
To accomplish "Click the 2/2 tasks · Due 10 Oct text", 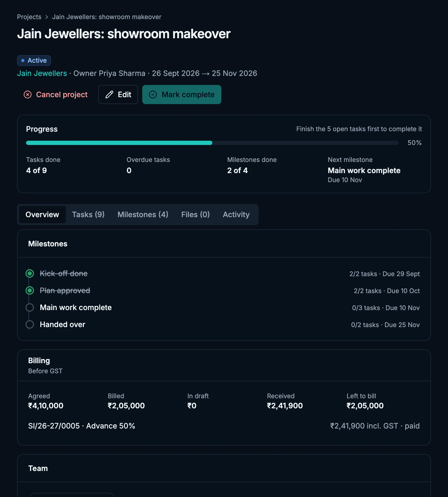I will pyautogui.click(x=387, y=291).
